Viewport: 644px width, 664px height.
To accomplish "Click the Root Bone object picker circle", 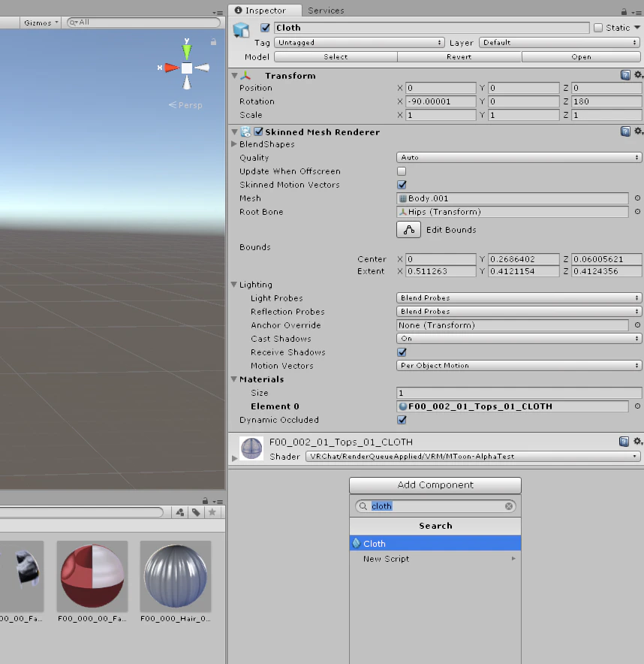I will [x=637, y=211].
